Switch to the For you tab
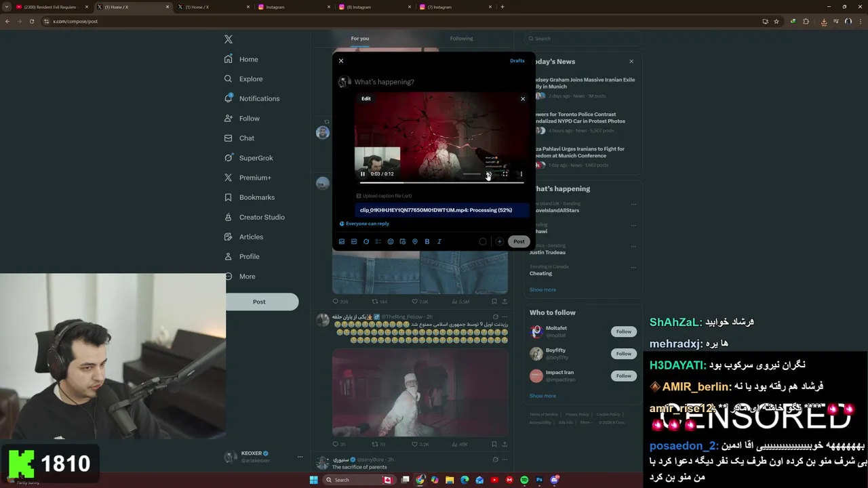 pos(360,39)
